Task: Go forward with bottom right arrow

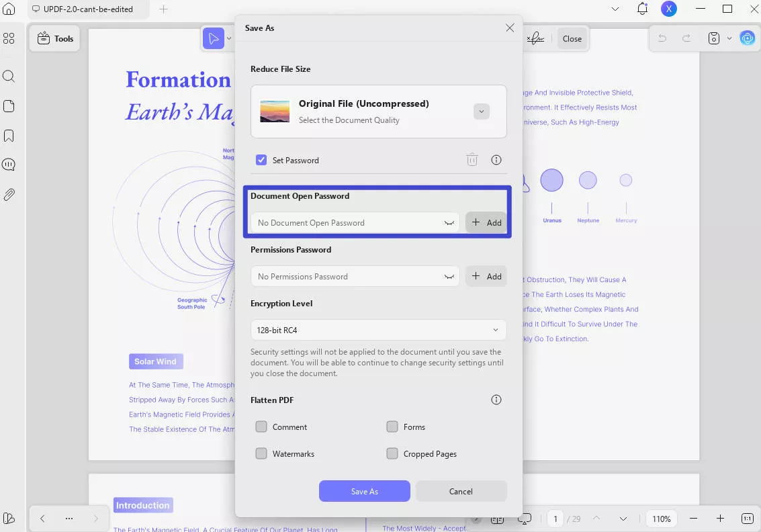Action: [95, 519]
